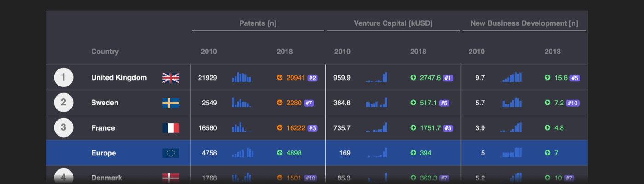This screenshot has width=644, height=184.
Task: Open the United Kingdom patents sparkline chart
Action: click(242, 77)
